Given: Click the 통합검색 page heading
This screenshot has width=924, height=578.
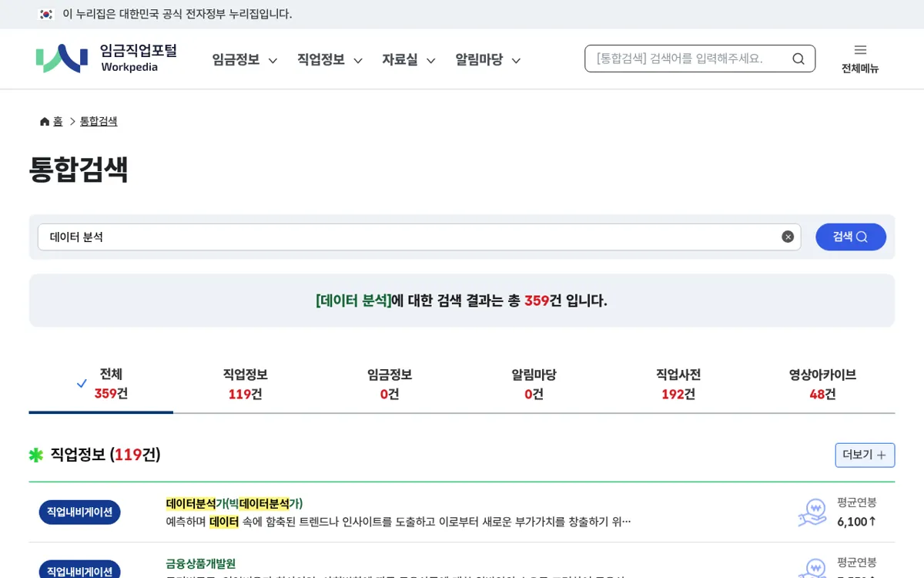Looking at the screenshot, I should (x=79, y=170).
